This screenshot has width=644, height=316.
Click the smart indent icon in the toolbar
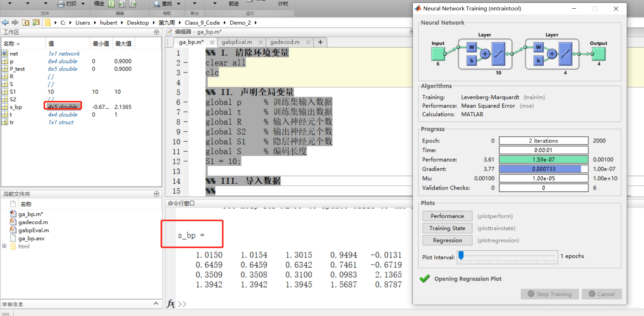coord(111,4)
